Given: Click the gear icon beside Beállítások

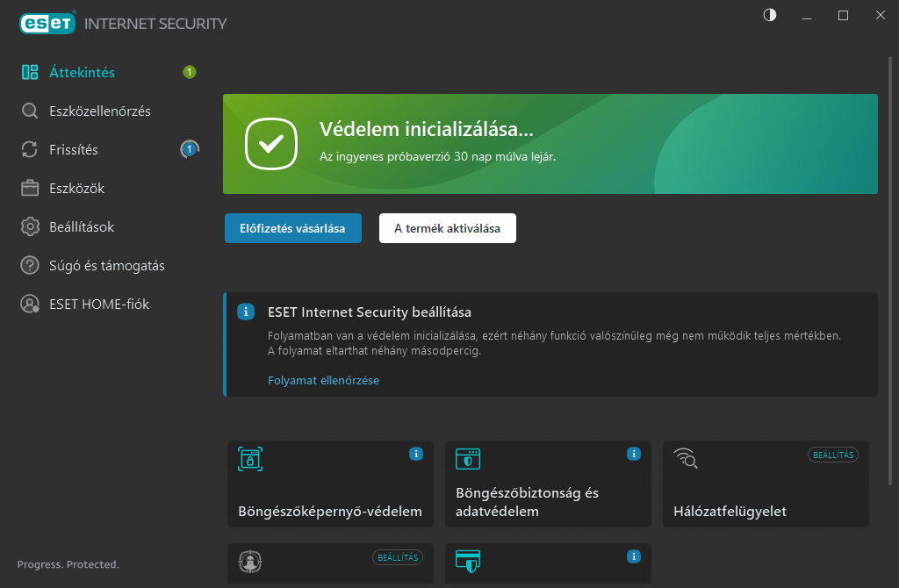Looking at the screenshot, I should coord(30,227).
